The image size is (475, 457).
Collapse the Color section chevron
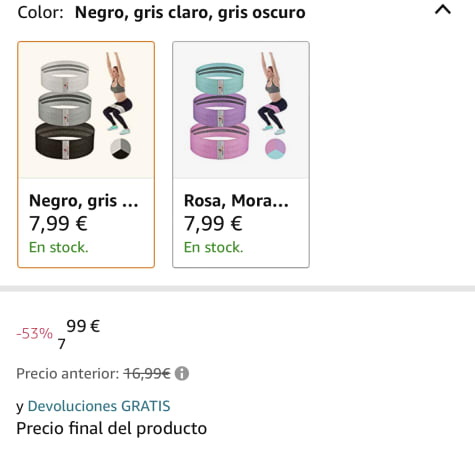coord(443,10)
